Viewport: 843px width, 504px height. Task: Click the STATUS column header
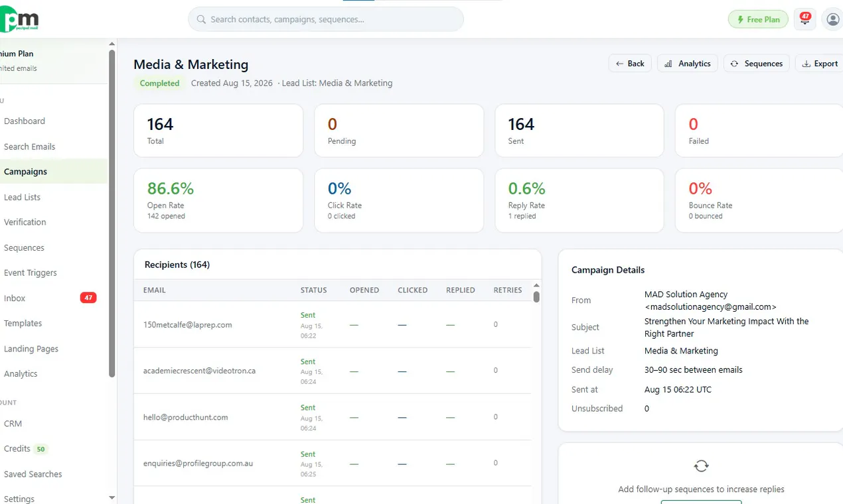click(313, 290)
